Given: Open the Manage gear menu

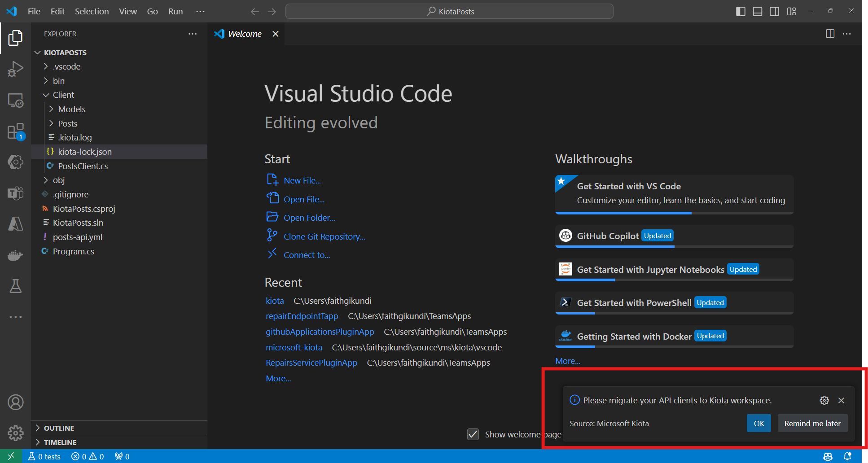Looking at the screenshot, I should [x=15, y=433].
